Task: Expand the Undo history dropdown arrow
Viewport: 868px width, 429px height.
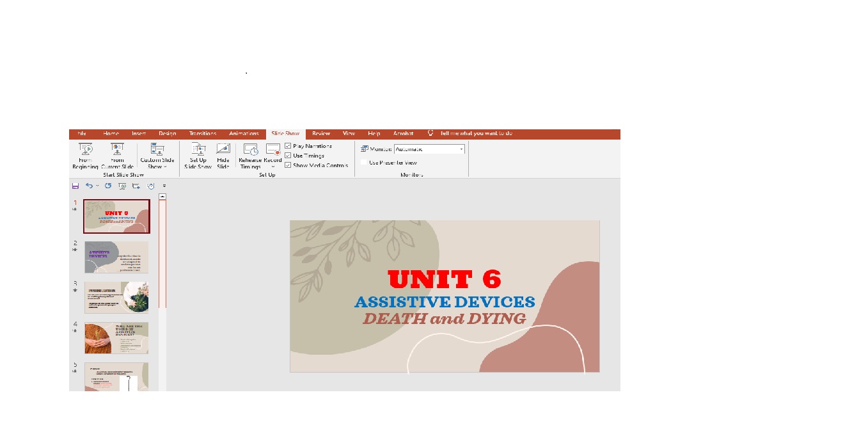Action: 97,186
